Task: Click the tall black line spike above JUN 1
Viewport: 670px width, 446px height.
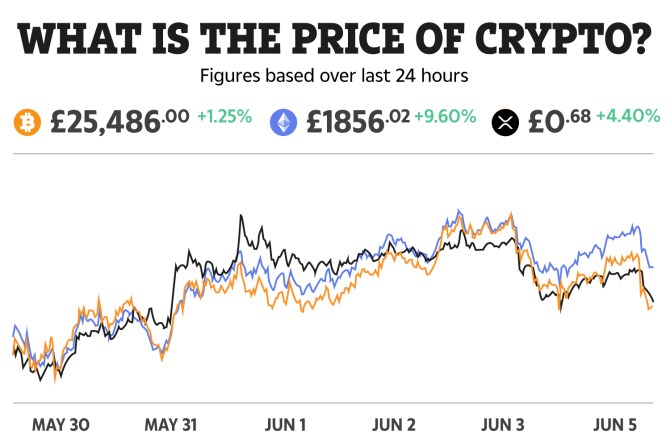Action: pos(241,216)
